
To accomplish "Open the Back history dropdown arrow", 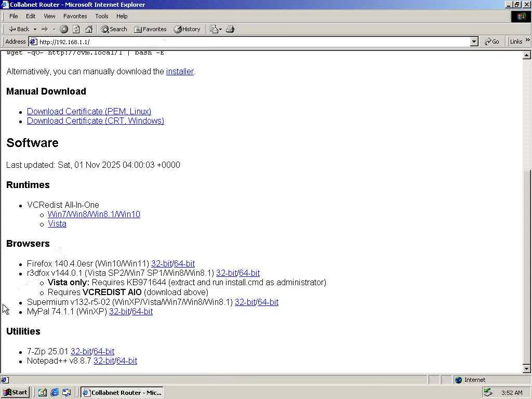I will 35,29.
